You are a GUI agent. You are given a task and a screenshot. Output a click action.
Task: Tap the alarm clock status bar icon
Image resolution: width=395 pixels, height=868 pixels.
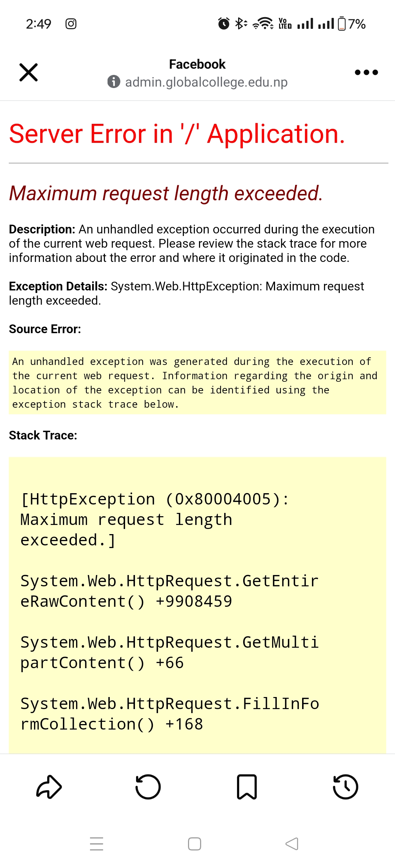[x=224, y=24]
